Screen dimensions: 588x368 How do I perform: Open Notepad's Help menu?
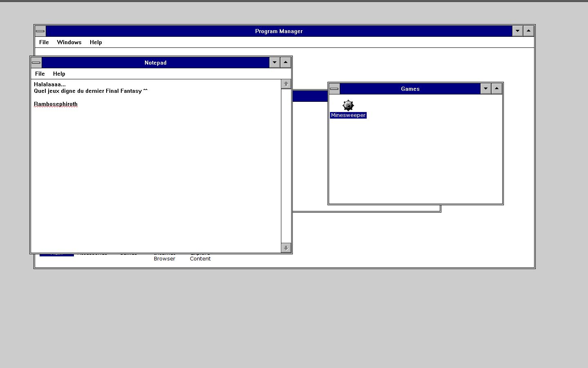point(59,74)
